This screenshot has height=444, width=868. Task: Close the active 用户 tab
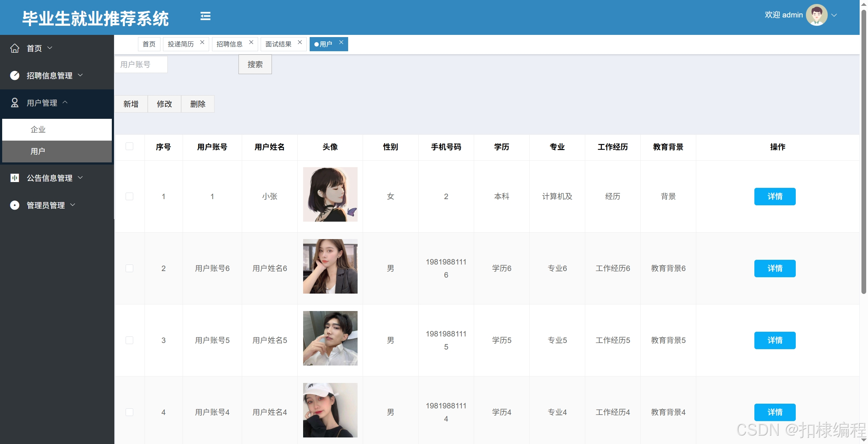[x=341, y=42]
